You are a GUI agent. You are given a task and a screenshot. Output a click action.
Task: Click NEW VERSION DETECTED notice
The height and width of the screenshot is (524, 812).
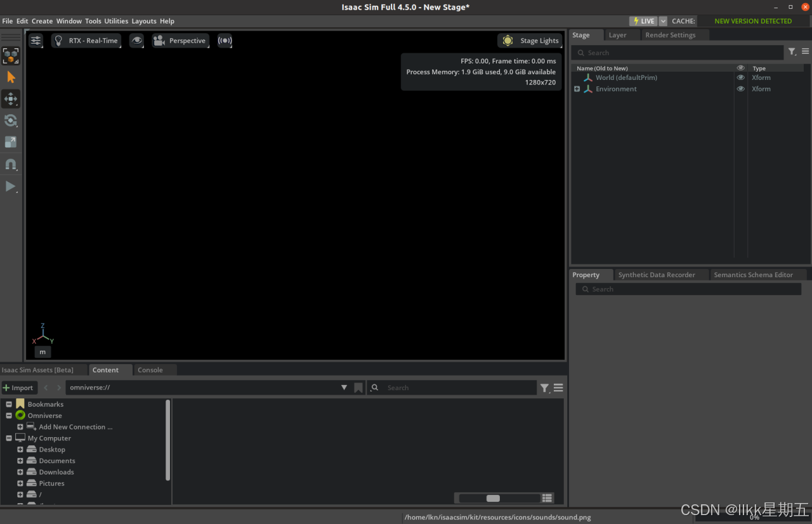coord(753,21)
